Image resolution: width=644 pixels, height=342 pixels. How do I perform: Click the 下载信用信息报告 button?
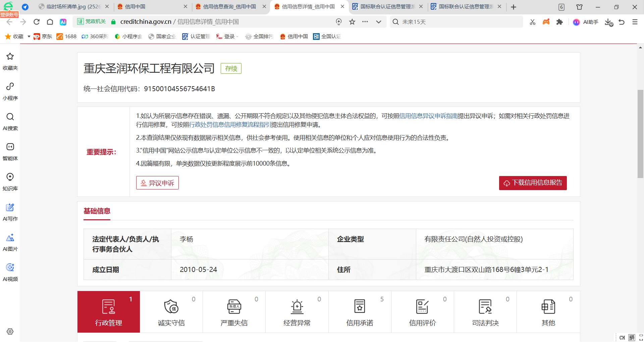[x=533, y=183]
